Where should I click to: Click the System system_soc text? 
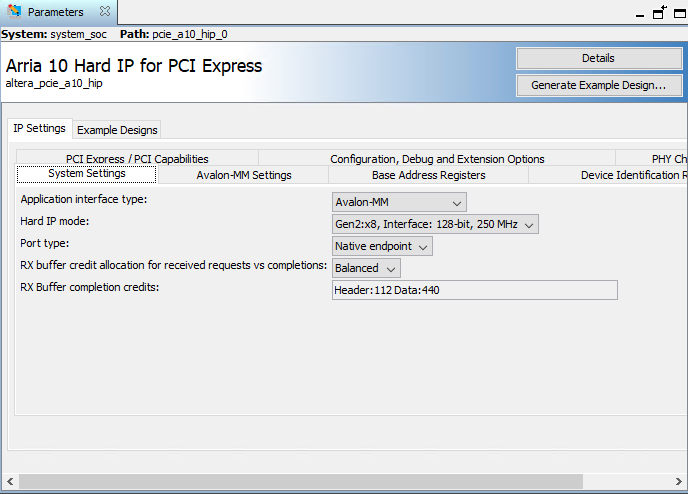[54, 34]
